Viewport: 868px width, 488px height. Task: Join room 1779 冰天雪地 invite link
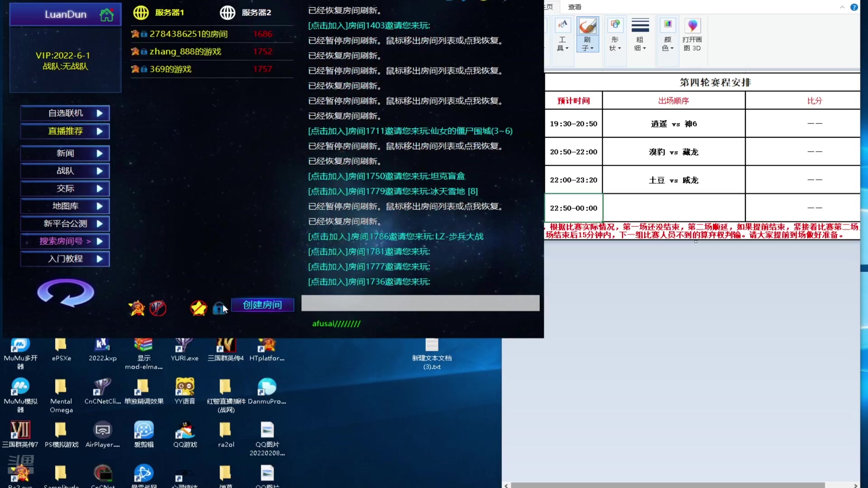(x=393, y=192)
